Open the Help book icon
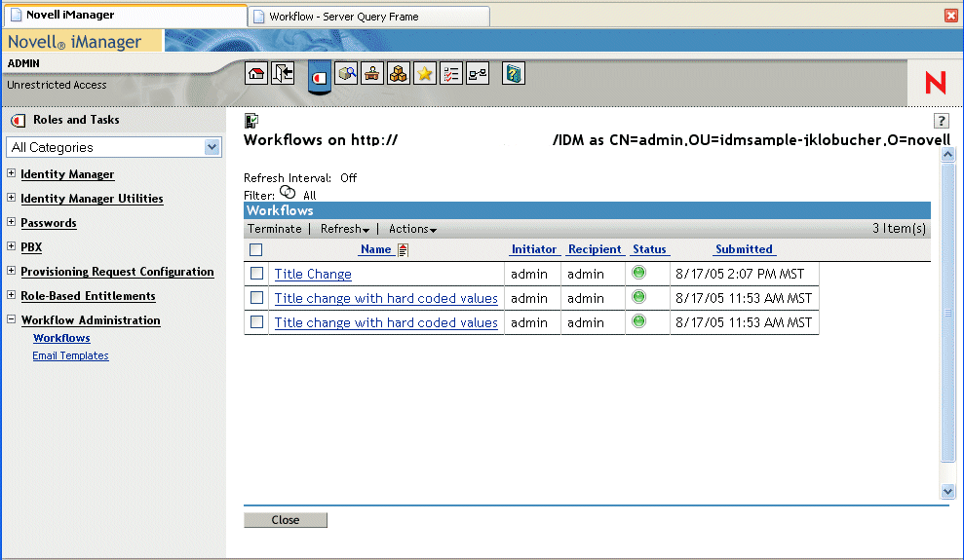 pyautogui.click(x=514, y=74)
